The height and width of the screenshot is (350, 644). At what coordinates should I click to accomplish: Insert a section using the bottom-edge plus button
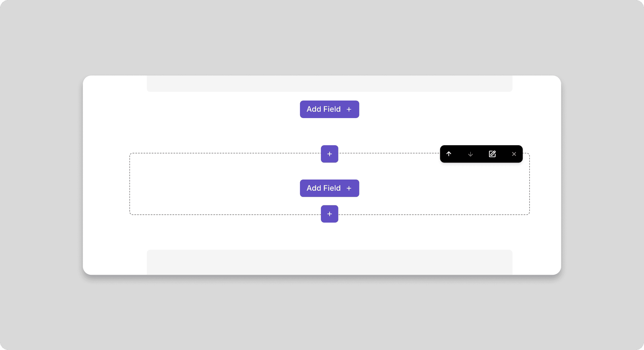pyautogui.click(x=329, y=214)
